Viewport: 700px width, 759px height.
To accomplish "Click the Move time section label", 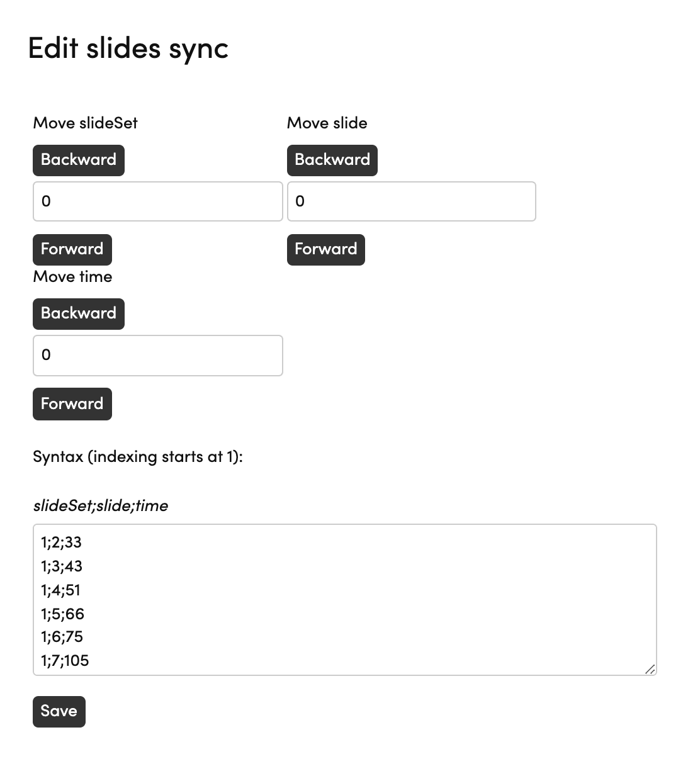I will point(72,276).
